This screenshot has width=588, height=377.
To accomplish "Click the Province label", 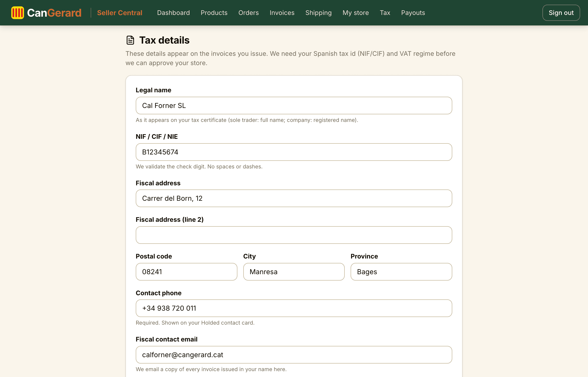I will click(364, 256).
